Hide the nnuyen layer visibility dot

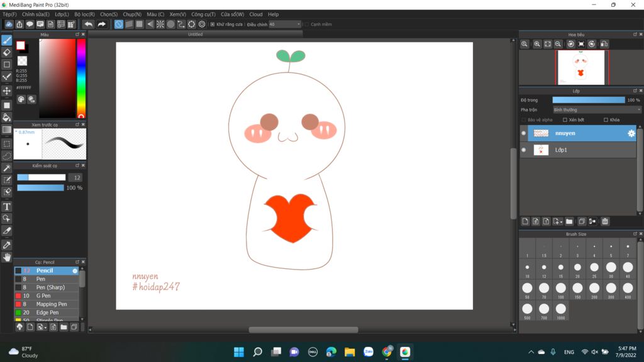(x=523, y=133)
